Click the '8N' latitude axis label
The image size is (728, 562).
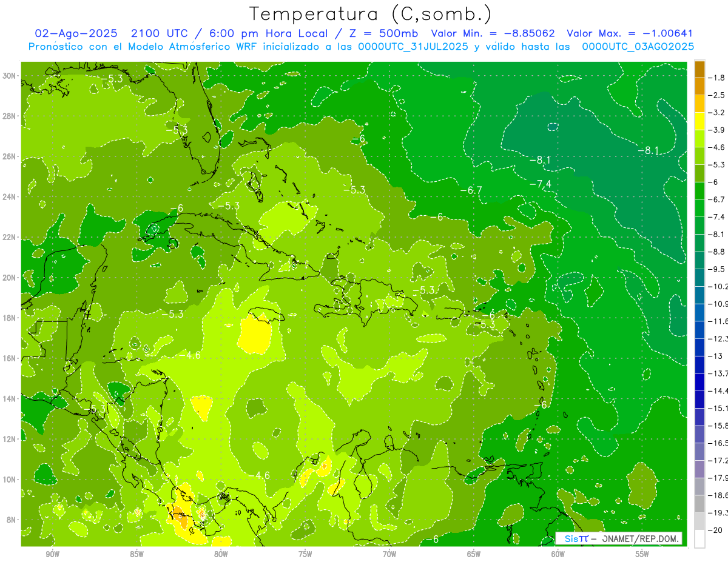click(12, 520)
